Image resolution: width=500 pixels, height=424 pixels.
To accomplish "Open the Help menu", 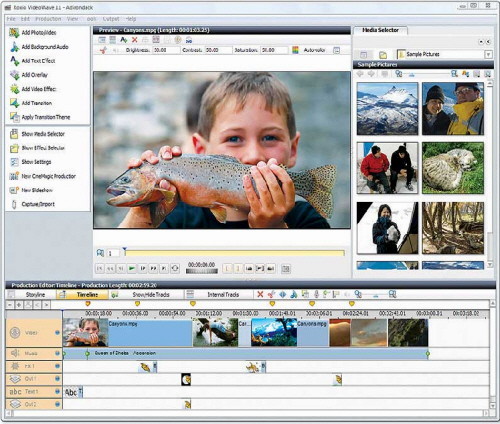I will (x=131, y=19).
